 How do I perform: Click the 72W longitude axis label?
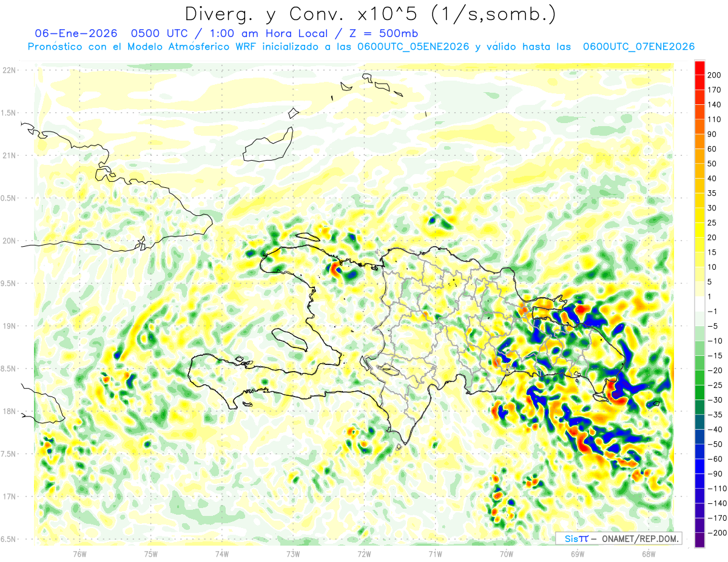[364, 554]
